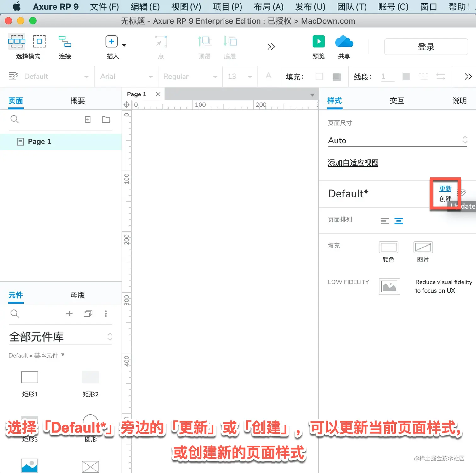Click the library duplicate/import icon

[x=88, y=314]
